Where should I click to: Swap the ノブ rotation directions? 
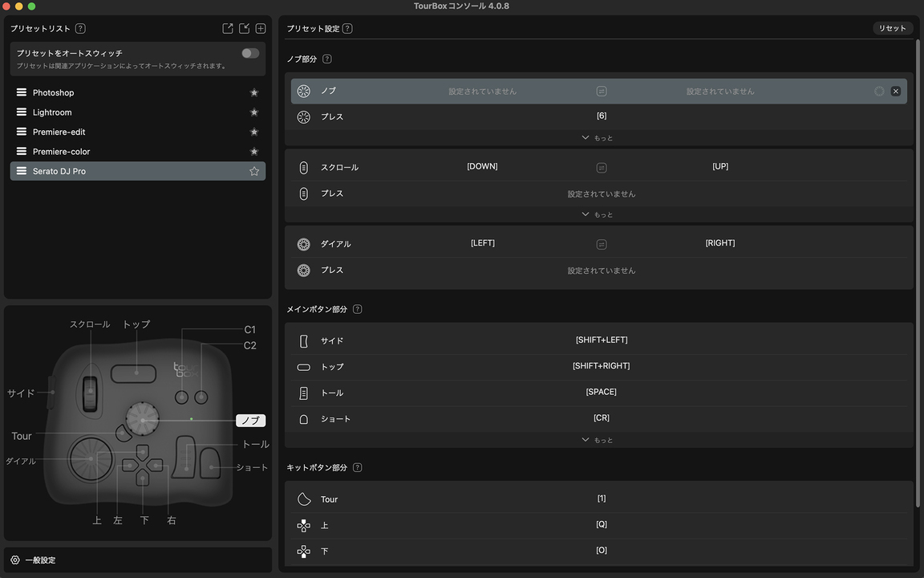point(601,92)
